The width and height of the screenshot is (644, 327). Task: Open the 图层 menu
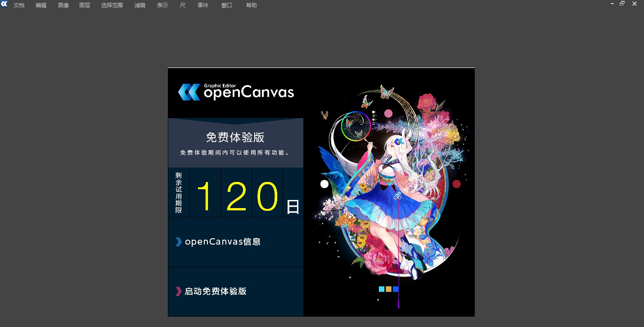[x=85, y=5]
